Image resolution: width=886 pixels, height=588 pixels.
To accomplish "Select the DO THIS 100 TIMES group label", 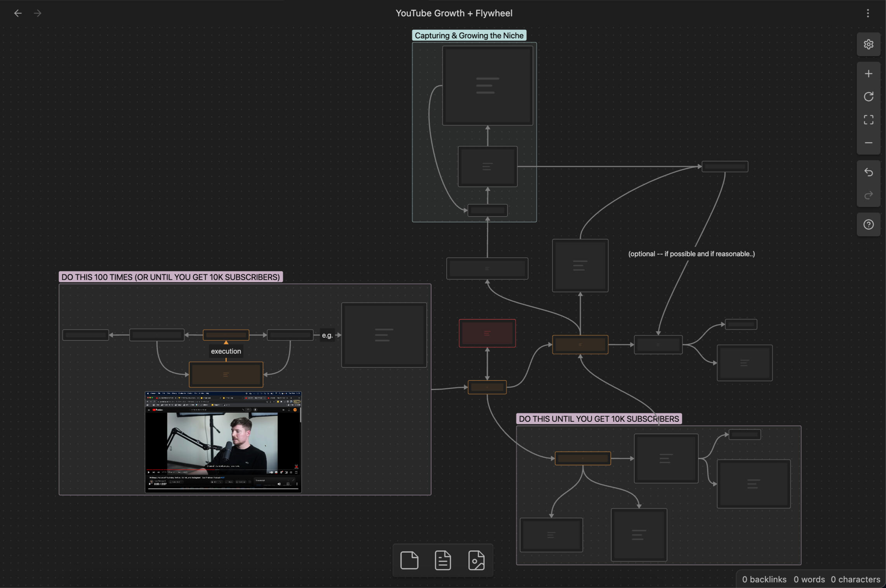I will pyautogui.click(x=170, y=277).
